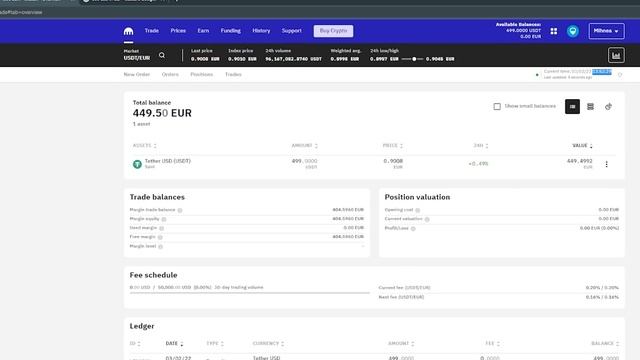640x360 pixels.
Task: Sort ledger by Balance column
Action: coord(605,344)
